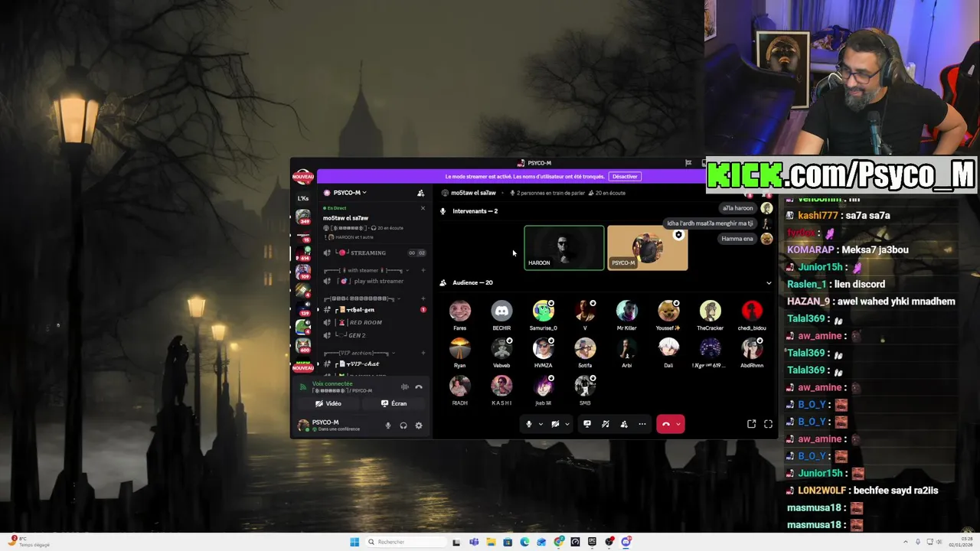Open the more options three dots
Viewport: 980px width, 551px height.
pos(642,424)
